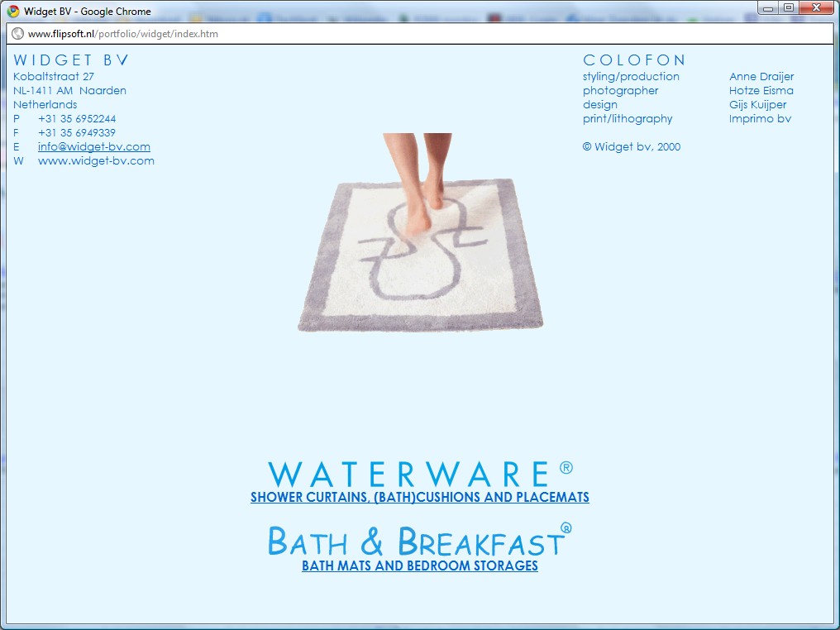This screenshot has width=840, height=630.
Task: Click the Kobaltstraat 27 address line
Action: click(54, 76)
